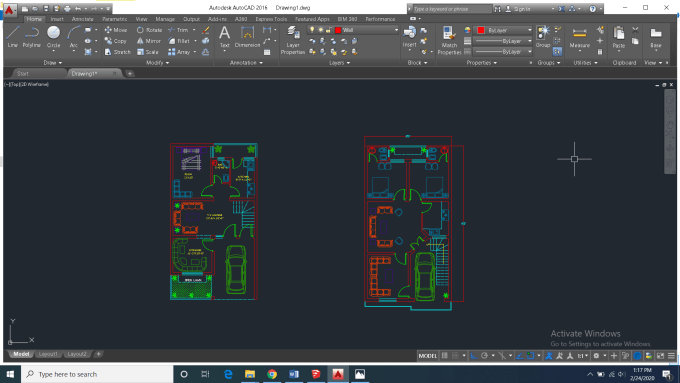Open the Parametric ribbon tab
The width and height of the screenshot is (680, 383).
[114, 19]
